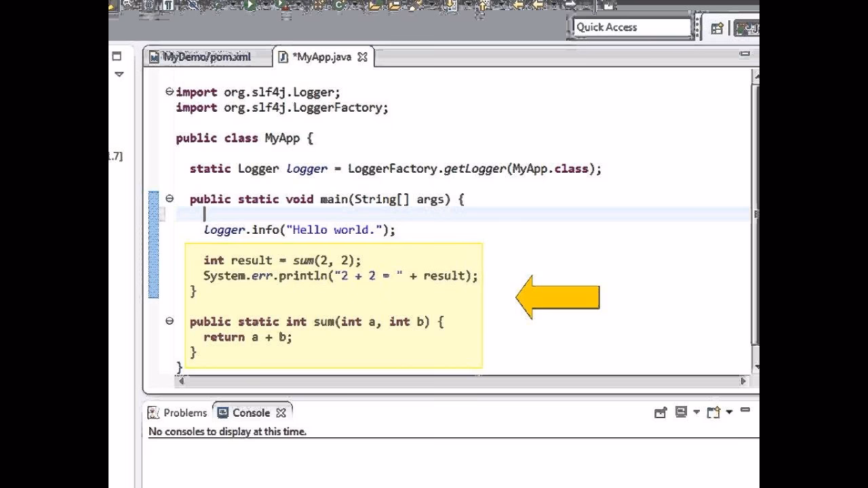The image size is (868, 488).
Task: Open a new console with the Open Console icon
Action: tap(712, 411)
